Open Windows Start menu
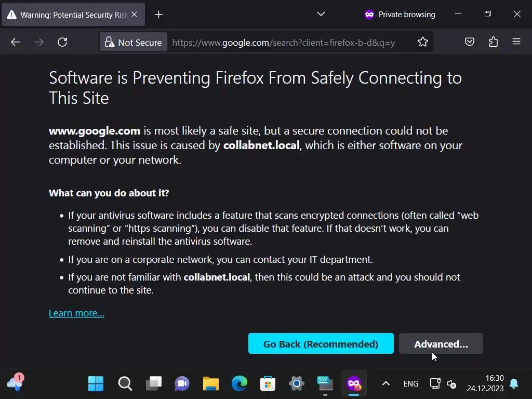 click(x=96, y=384)
